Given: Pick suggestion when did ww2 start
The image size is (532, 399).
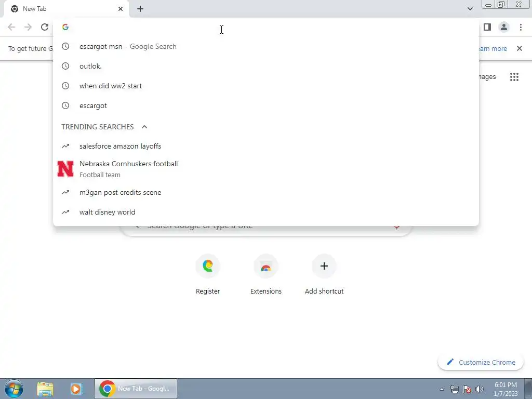Looking at the screenshot, I should click(266, 86).
